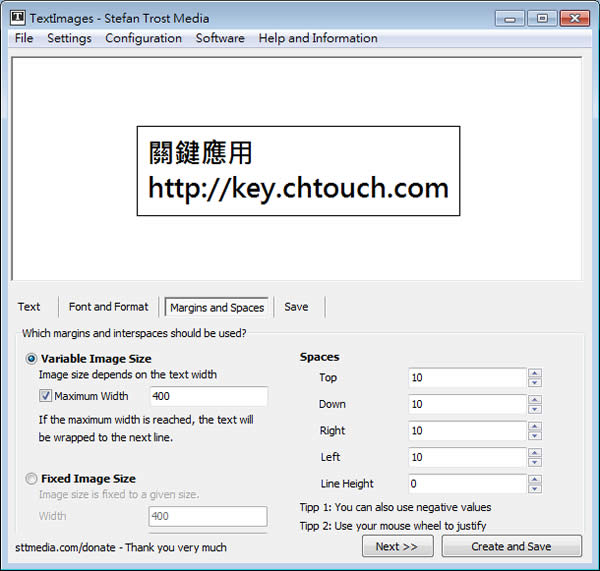Select the Margins and Spaces tab
Image resolution: width=600 pixels, height=571 pixels.
point(217,307)
